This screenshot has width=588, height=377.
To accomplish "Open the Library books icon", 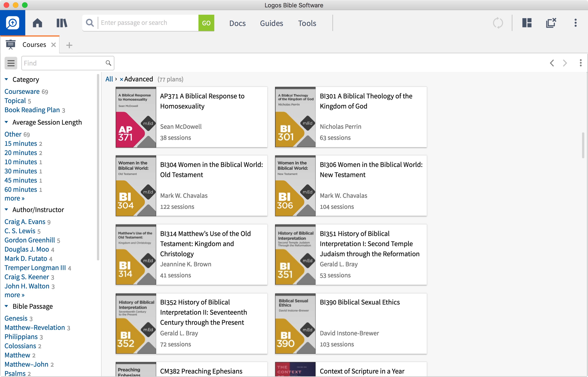I will click(x=62, y=23).
